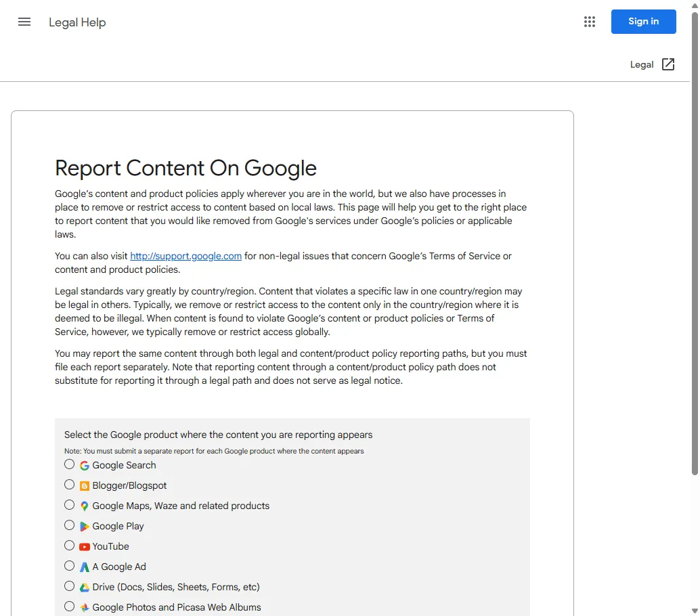Viewport: 700px width, 616px height.
Task: Click the Google Play triangle icon
Action: (x=84, y=526)
